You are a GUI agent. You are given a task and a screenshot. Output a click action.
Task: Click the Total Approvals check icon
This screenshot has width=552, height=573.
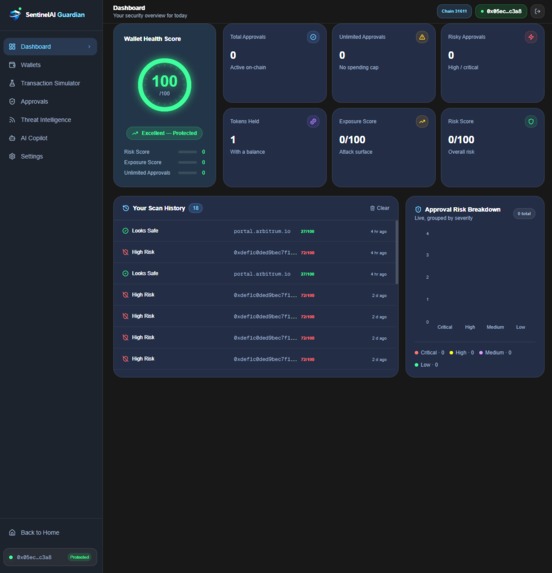[313, 37]
